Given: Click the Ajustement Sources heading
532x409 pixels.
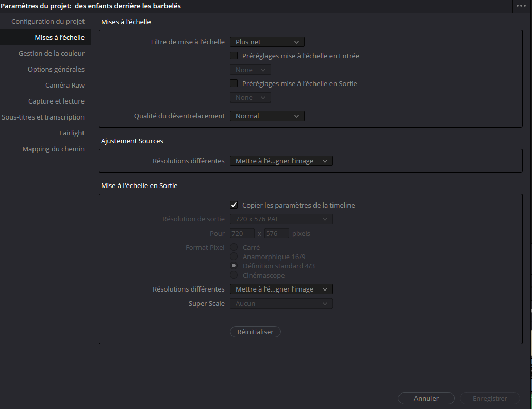Looking at the screenshot, I should click(132, 141).
